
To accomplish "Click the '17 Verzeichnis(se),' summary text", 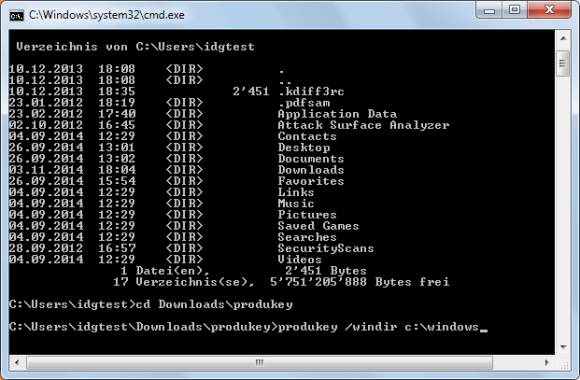I will 184,282.
